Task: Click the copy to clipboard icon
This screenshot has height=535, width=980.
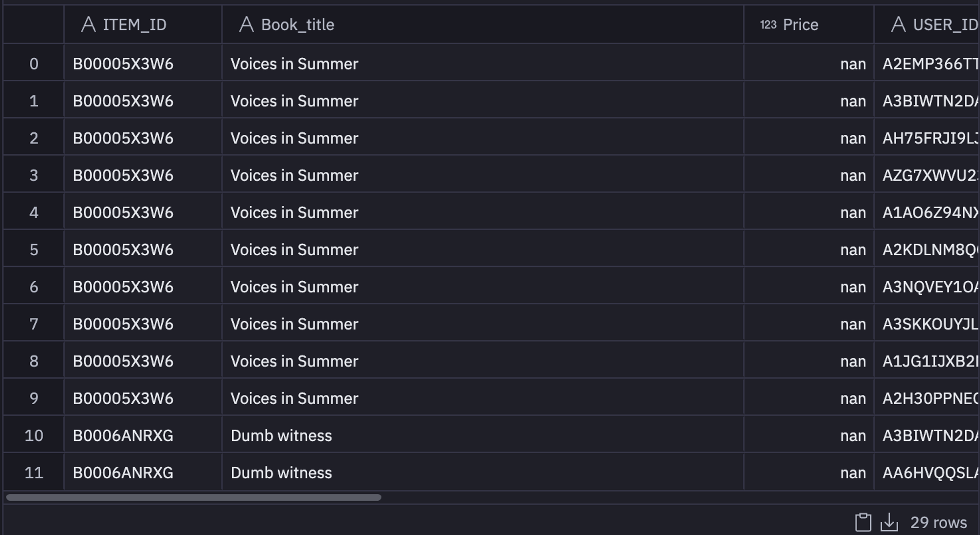Action: pyautogui.click(x=863, y=522)
